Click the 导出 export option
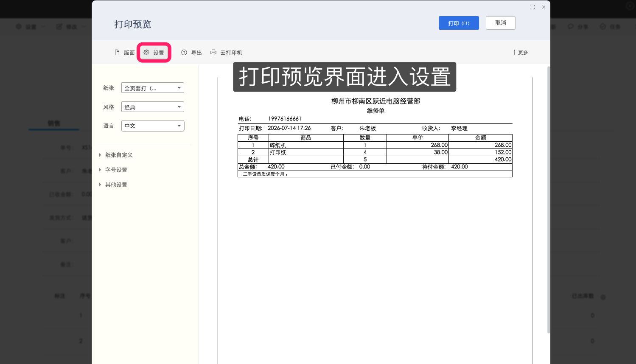The width and height of the screenshot is (636, 364). pyautogui.click(x=191, y=53)
